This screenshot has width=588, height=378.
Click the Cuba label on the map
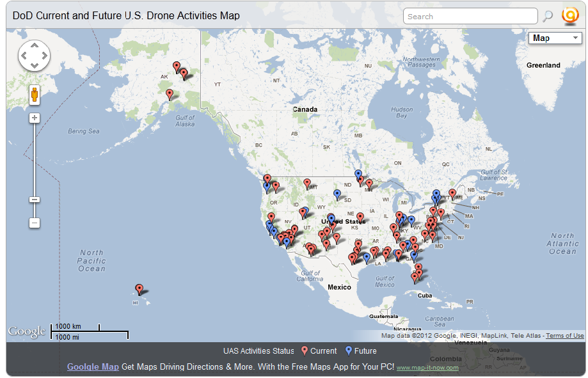tap(425, 295)
